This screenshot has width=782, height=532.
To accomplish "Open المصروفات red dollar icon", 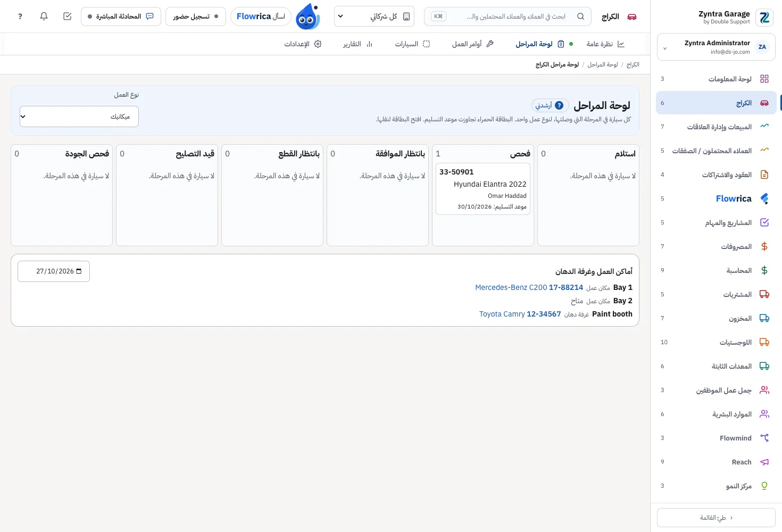I will pyautogui.click(x=764, y=246).
